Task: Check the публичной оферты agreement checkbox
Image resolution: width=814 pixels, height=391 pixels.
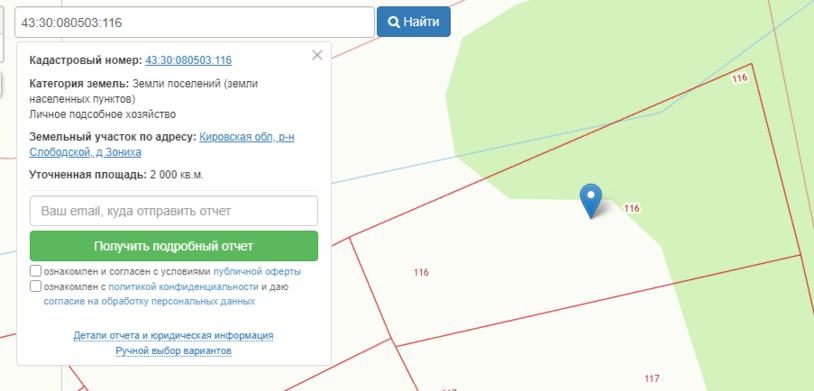Action: pos(36,271)
